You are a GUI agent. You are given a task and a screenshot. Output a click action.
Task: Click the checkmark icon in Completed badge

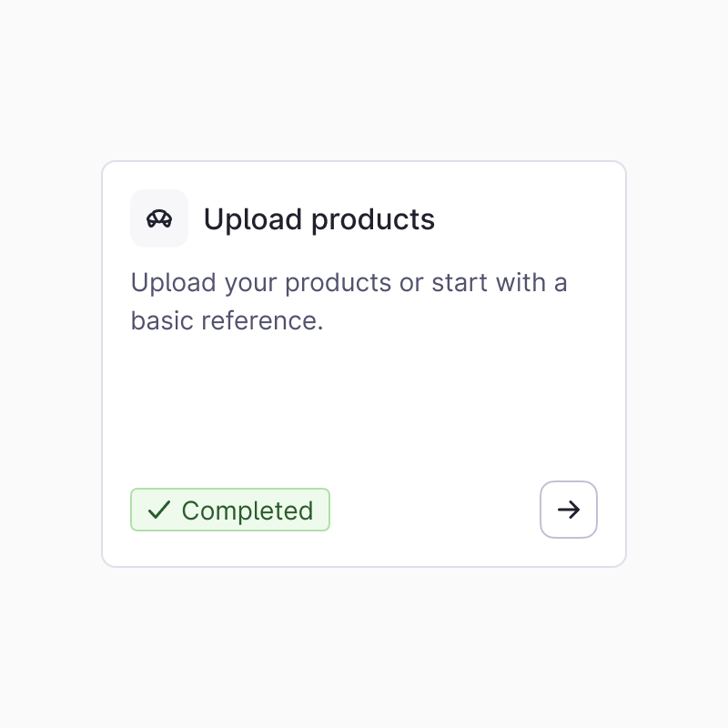click(159, 510)
